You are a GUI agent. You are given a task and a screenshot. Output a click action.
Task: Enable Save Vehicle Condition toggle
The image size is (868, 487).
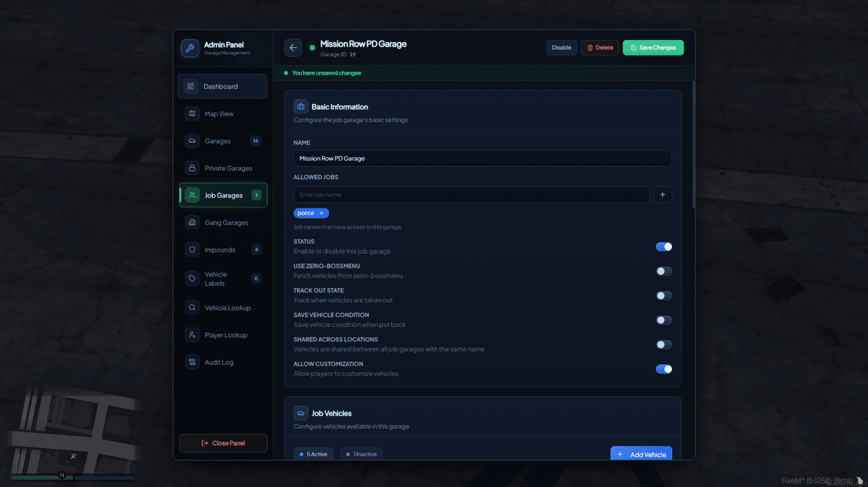coord(664,320)
